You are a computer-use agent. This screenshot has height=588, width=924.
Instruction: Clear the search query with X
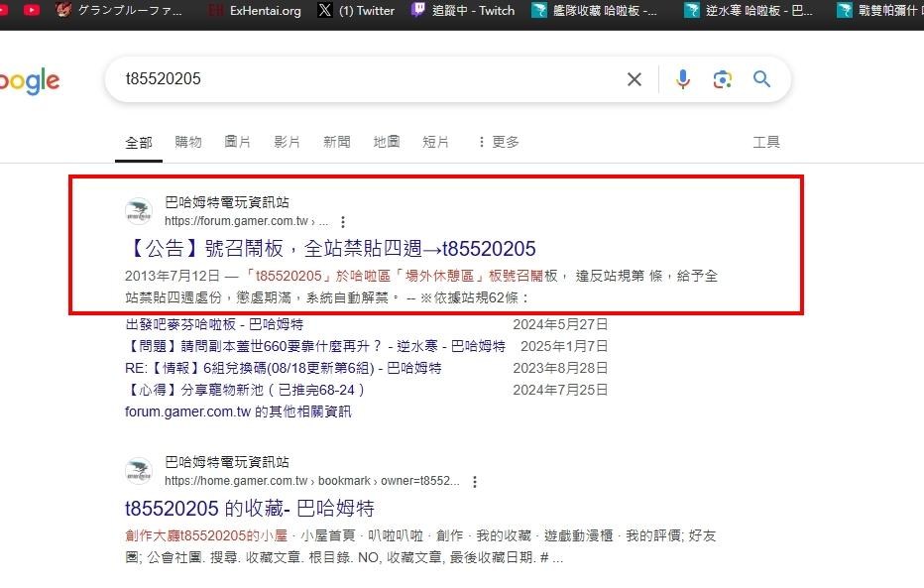(635, 79)
